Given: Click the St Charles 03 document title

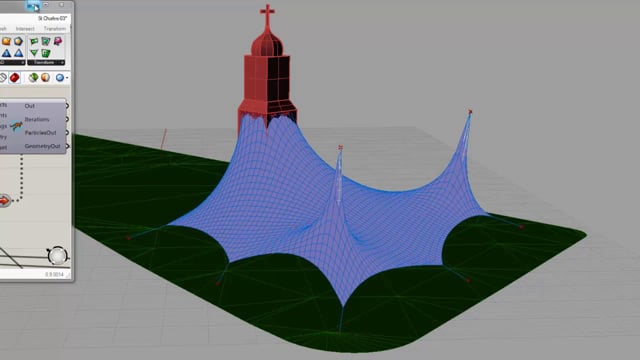Looking at the screenshot, I should 52,18.
